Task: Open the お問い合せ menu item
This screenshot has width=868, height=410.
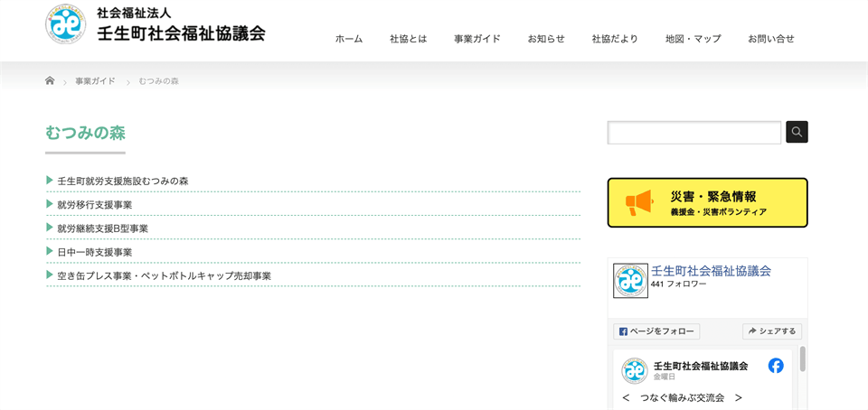Action: coord(771,39)
